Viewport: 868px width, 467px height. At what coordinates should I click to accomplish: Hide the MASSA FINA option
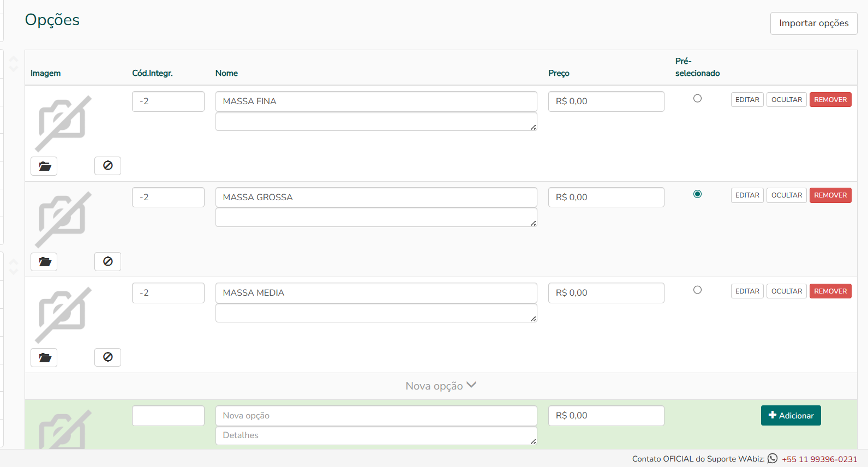pos(786,100)
